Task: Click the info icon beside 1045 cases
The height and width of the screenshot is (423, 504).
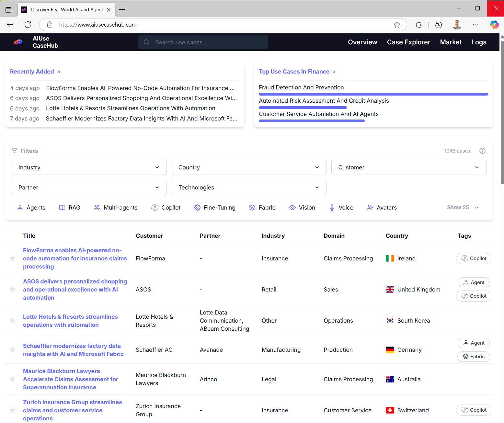Action: tap(482, 151)
